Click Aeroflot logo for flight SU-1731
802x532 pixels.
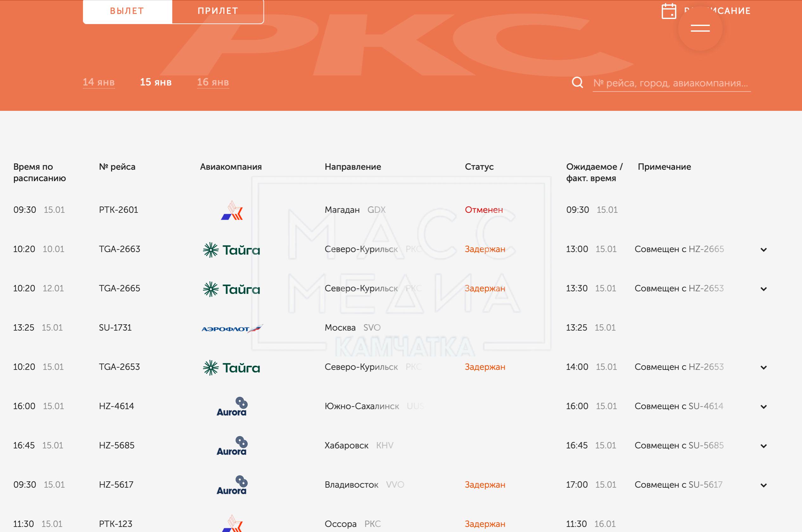pyautogui.click(x=232, y=328)
